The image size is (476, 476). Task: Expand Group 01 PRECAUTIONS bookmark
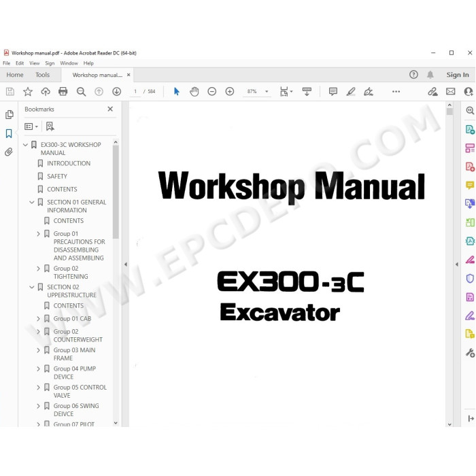[x=38, y=234]
